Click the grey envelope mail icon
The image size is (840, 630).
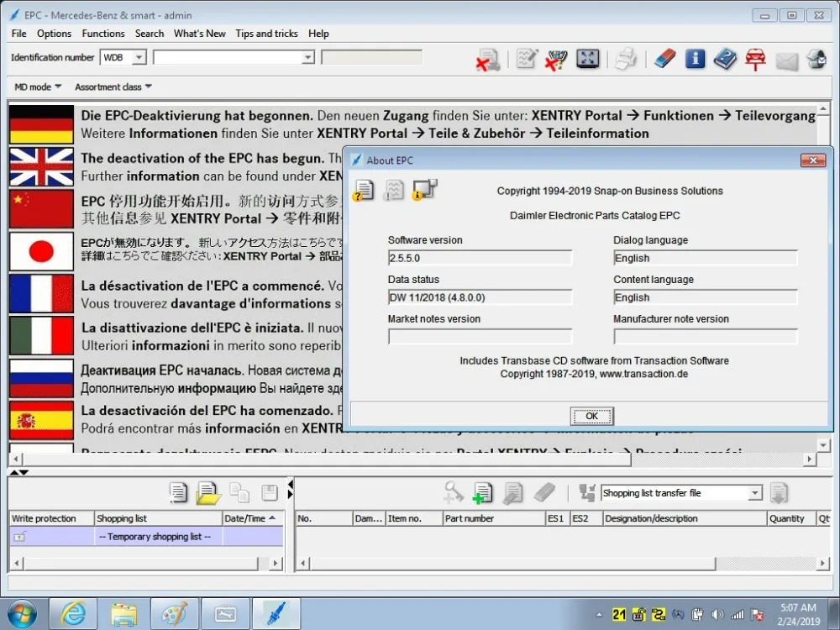(x=787, y=61)
